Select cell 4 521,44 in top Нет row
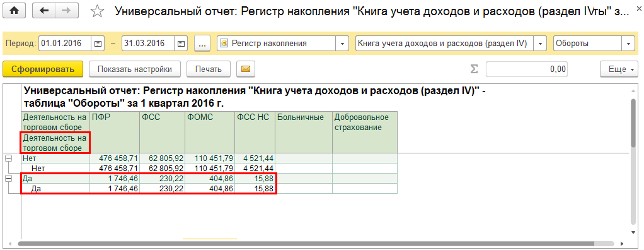Image resolution: width=644 pixels, height=250 pixels. pos(255,158)
